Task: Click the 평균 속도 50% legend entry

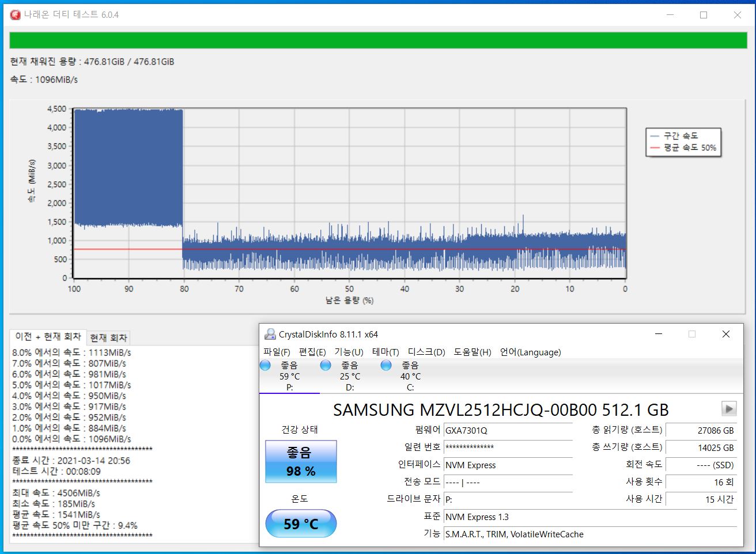Action: [x=683, y=147]
